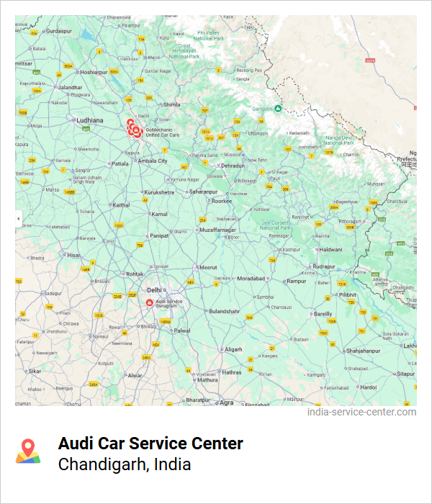
Task: Click the Hoshiarpur label
Action: pos(94,72)
